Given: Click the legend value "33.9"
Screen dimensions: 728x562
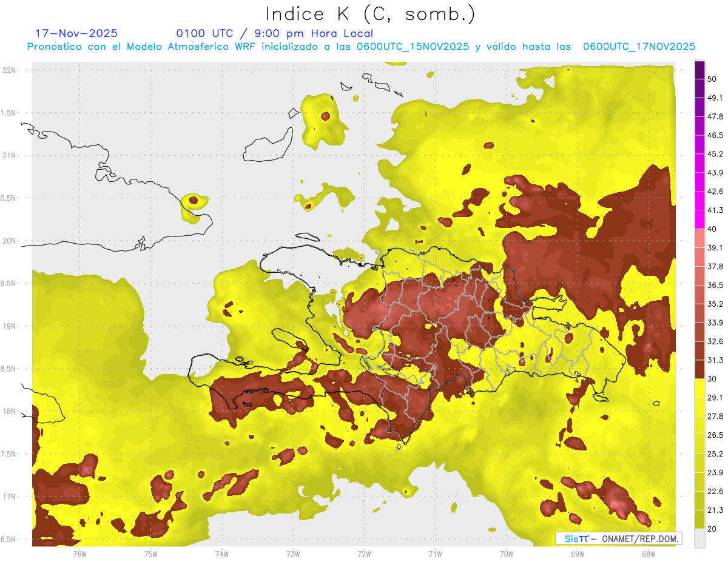Looking at the screenshot, I should coord(715,323).
